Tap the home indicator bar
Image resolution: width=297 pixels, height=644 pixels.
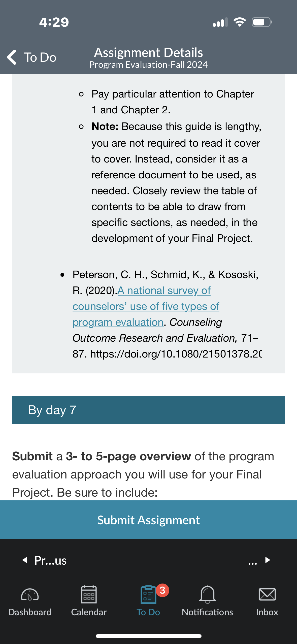[x=148, y=636]
